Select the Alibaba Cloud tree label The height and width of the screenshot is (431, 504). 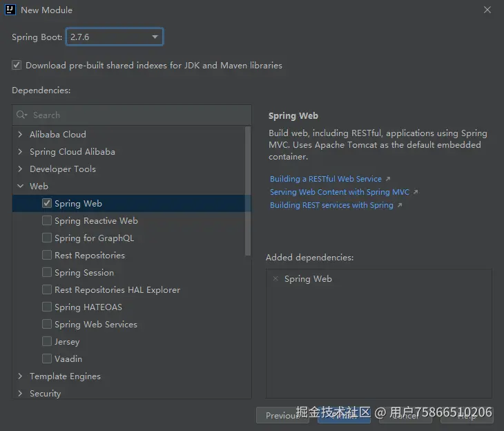pos(58,135)
